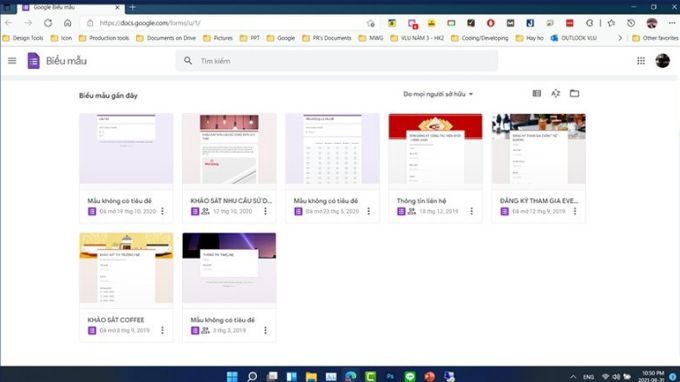This screenshot has width=680, height=382.
Task: Open browser settings three-dot menu
Action: click(x=672, y=23)
